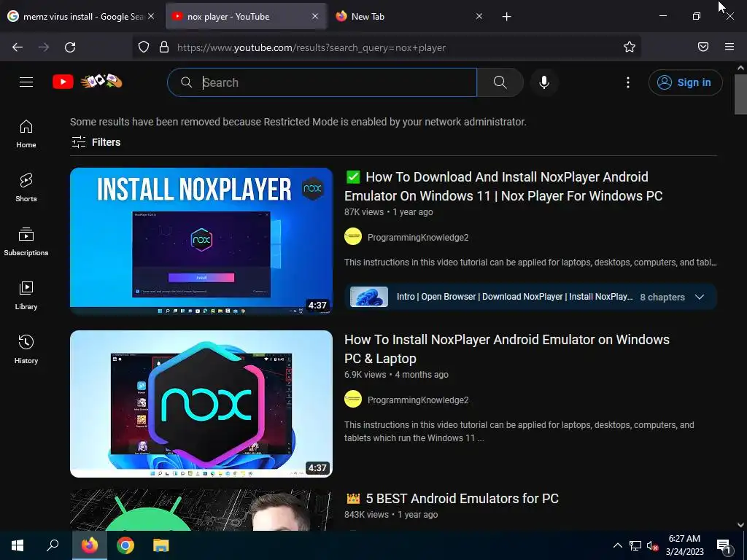Open INSTALL NOXPLAYER video thumbnail
This screenshot has width=747, height=560.
click(x=201, y=241)
